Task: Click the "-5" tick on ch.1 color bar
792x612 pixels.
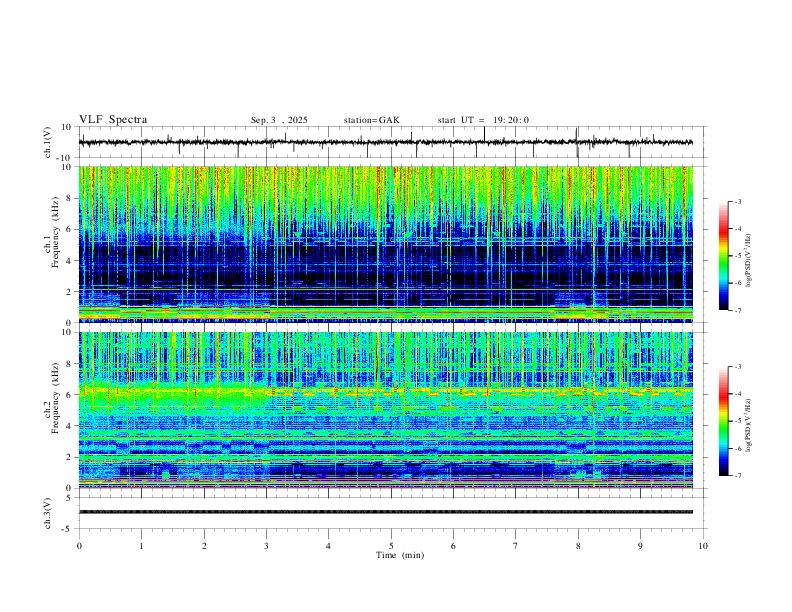Action: (737, 256)
